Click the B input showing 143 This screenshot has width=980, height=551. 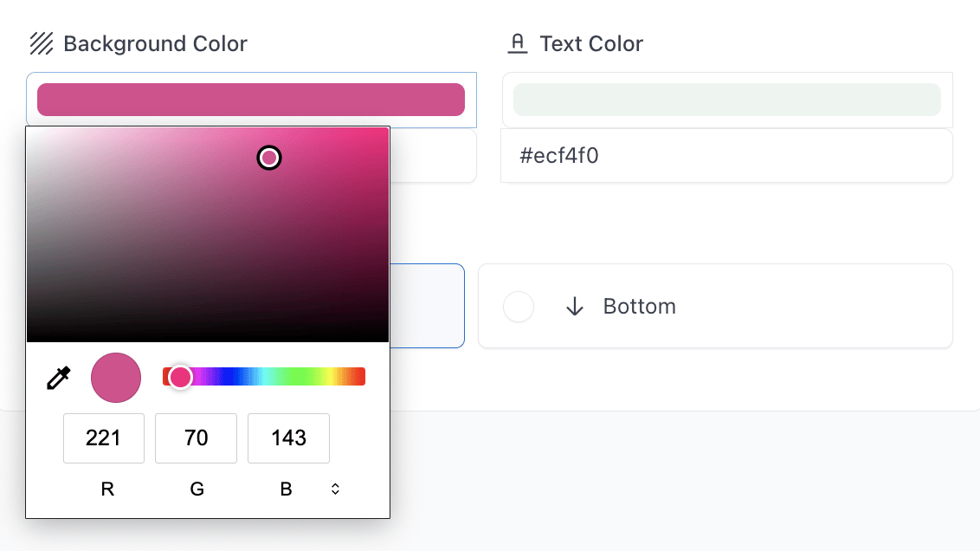pos(288,438)
